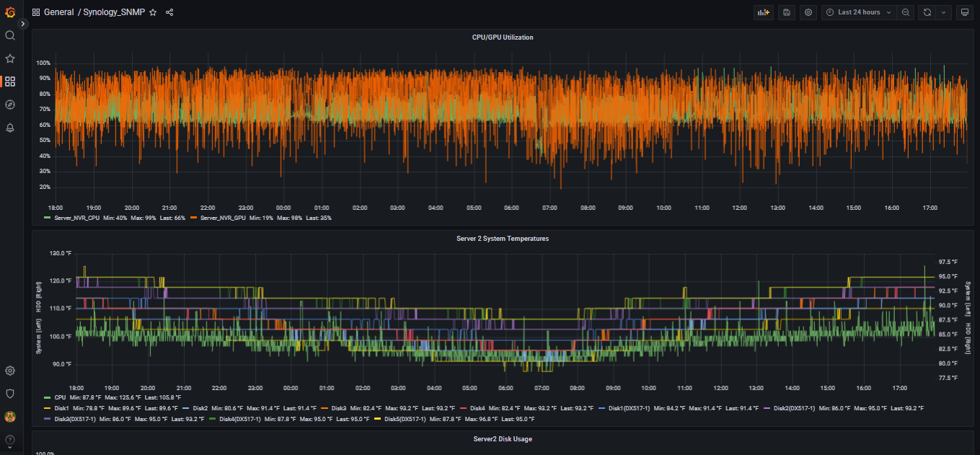Toggle Server_NVR_GPU series in legend

pos(223,217)
